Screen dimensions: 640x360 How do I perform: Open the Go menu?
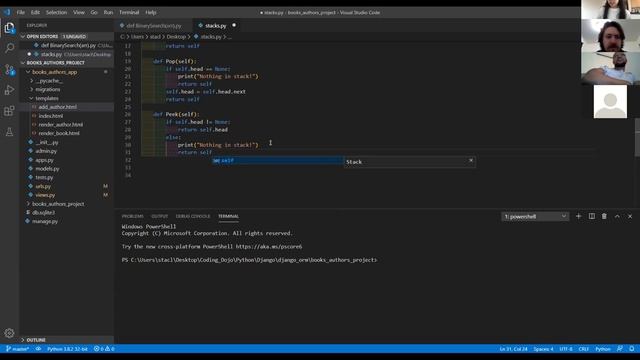[94, 12]
